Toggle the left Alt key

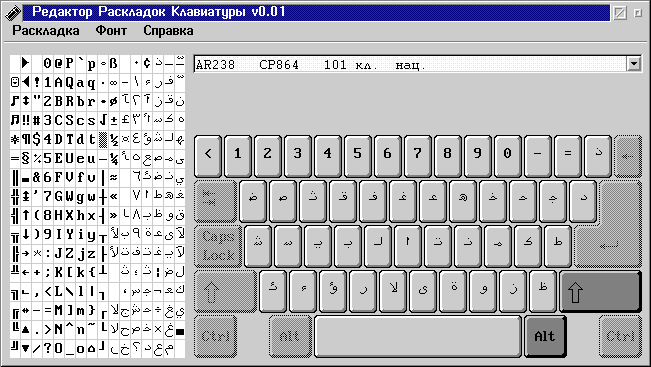(x=290, y=336)
